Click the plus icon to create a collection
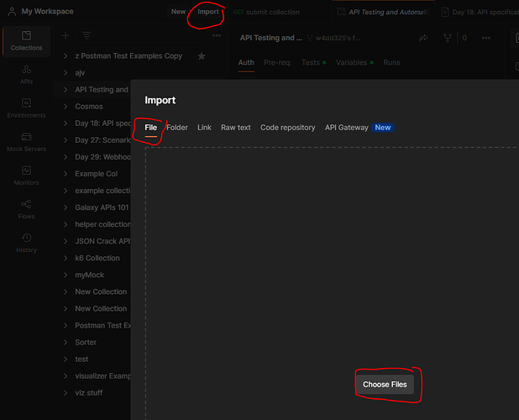Image resolution: width=519 pixels, height=420 pixels. click(66, 35)
